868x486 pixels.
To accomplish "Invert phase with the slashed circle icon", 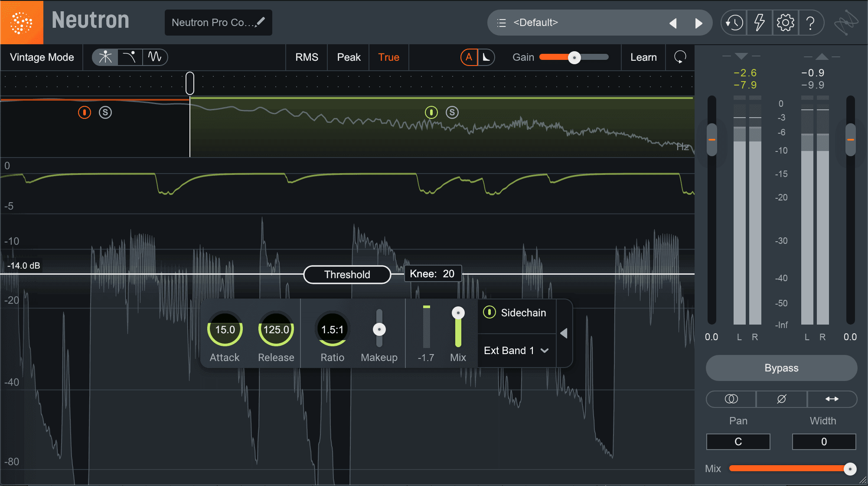I will (781, 399).
